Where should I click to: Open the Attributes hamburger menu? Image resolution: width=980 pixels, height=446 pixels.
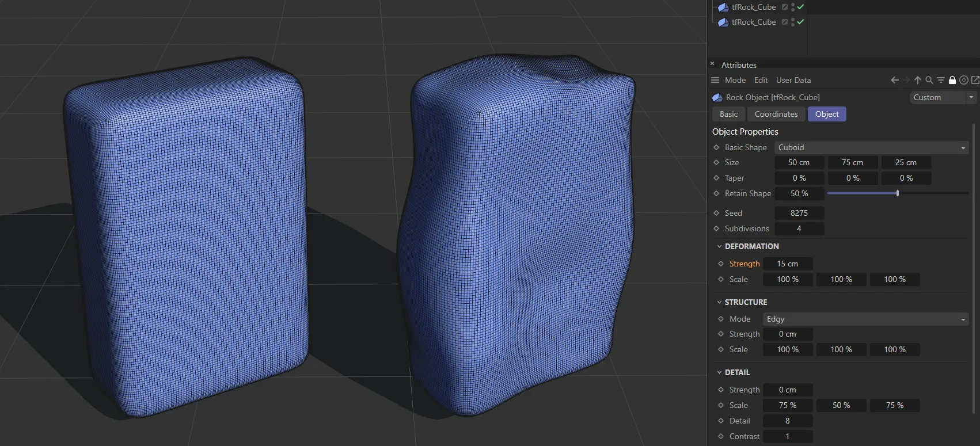tap(715, 80)
